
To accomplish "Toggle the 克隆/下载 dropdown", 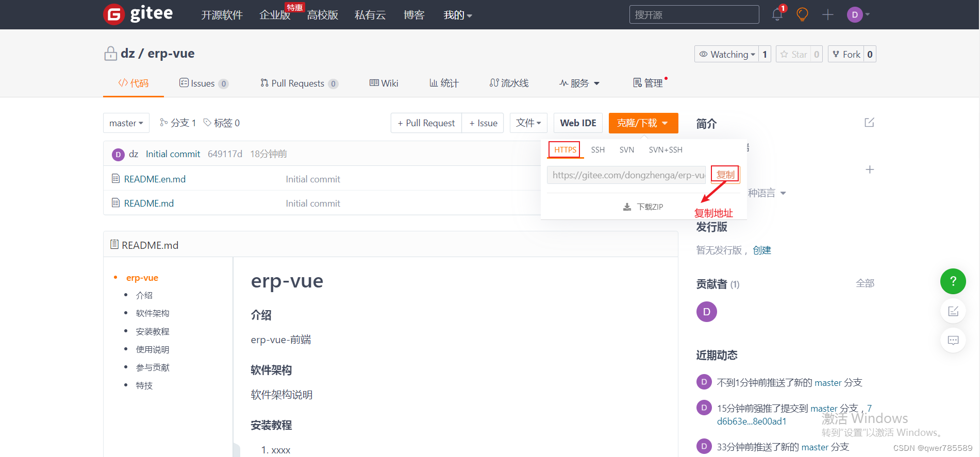I will click(643, 123).
